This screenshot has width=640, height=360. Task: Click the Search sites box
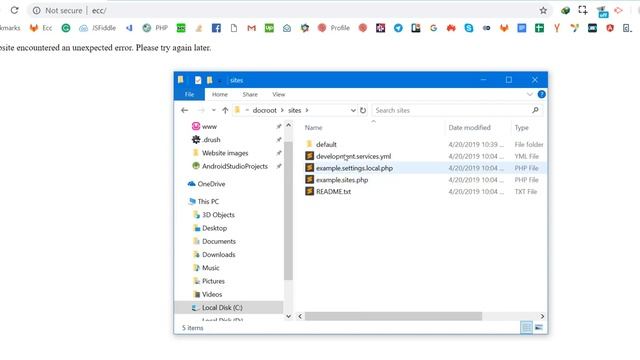[x=457, y=110]
